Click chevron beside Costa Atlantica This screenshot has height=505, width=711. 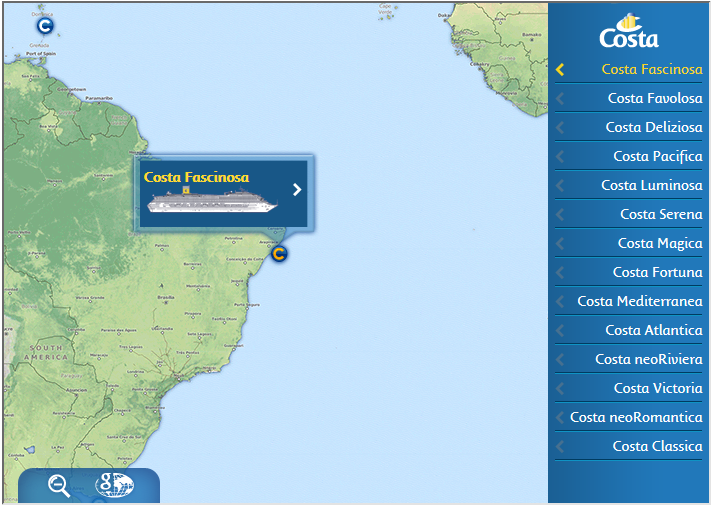pyautogui.click(x=560, y=330)
